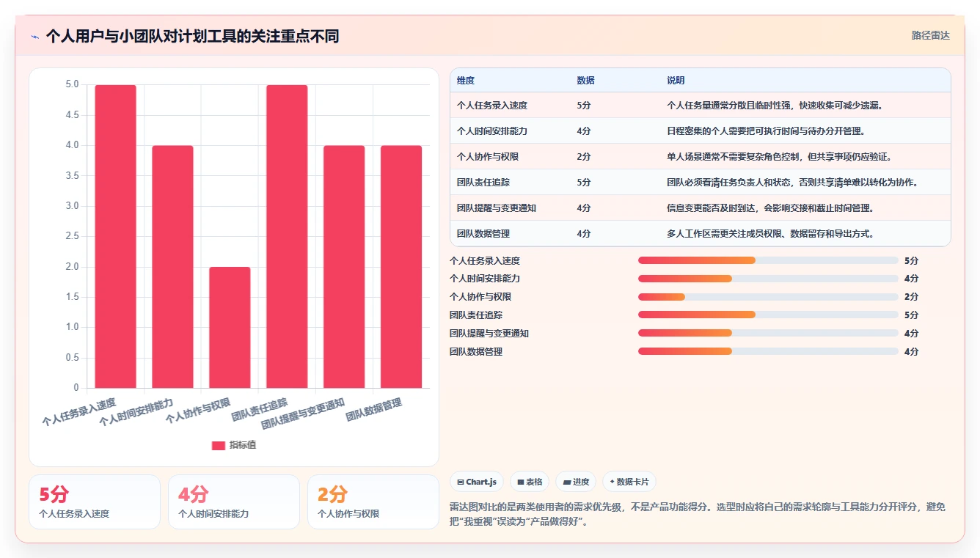This screenshot has width=980, height=558.
Task: Click the page title 个人用户与小团队对计划工具的关注重点不同
Action: (192, 37)
